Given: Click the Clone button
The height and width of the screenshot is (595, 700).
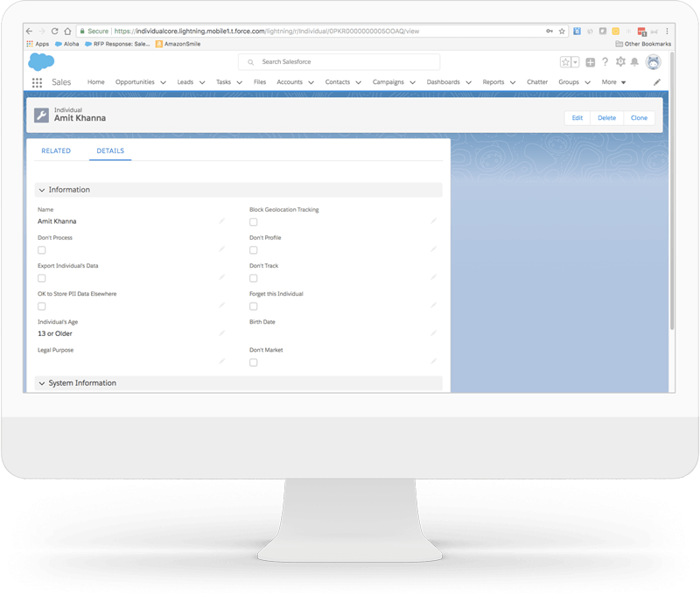Looking at the screenshot, I should click(639, 118).
